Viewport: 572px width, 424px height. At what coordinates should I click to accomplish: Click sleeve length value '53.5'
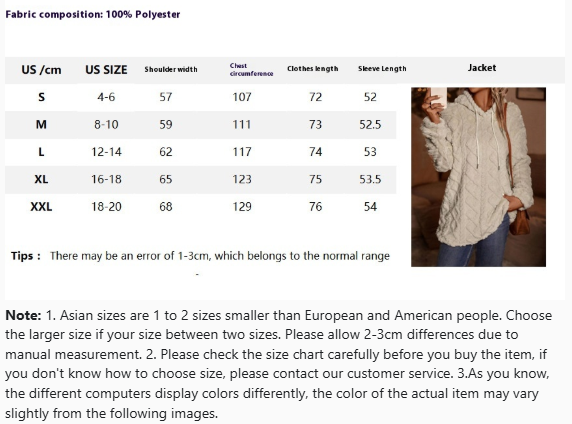(370, 179)
